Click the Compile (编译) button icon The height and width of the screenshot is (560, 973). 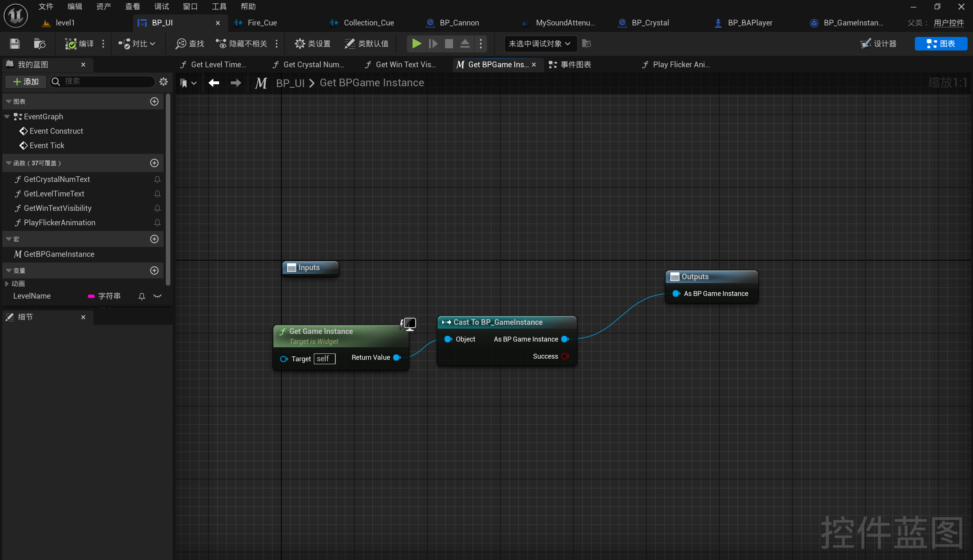coord(71,43)
